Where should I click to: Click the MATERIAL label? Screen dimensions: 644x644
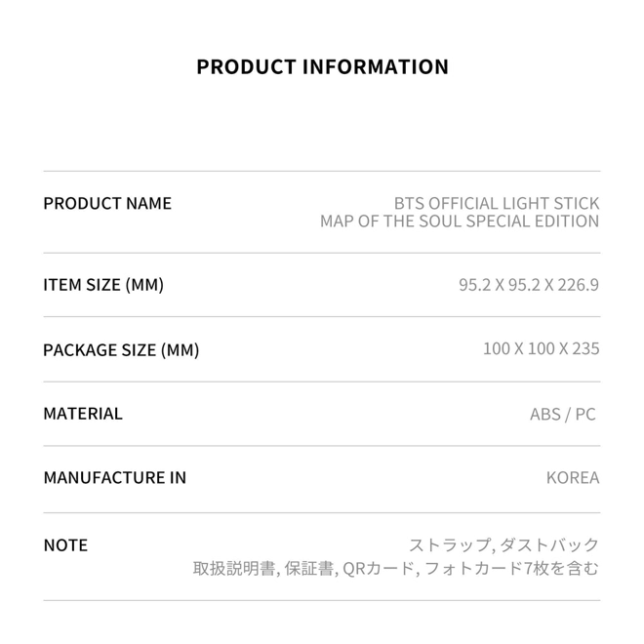83,414
